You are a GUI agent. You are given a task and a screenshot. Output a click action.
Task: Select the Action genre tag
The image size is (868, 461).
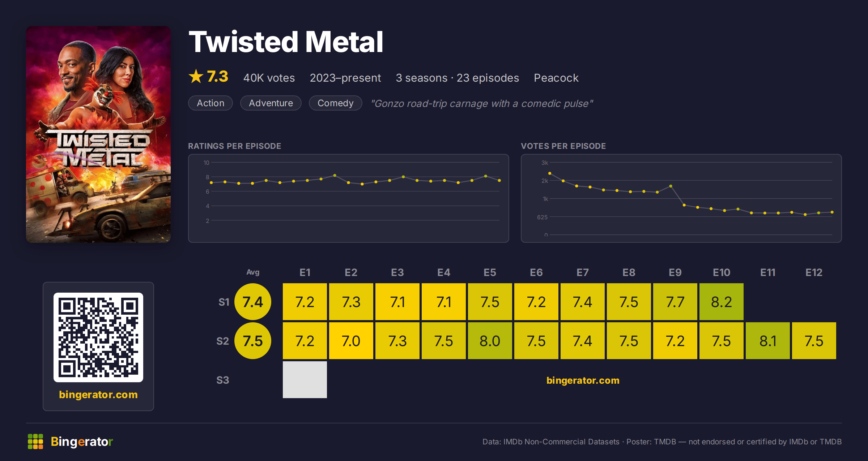pyautogui.click(x=210, y=103)
